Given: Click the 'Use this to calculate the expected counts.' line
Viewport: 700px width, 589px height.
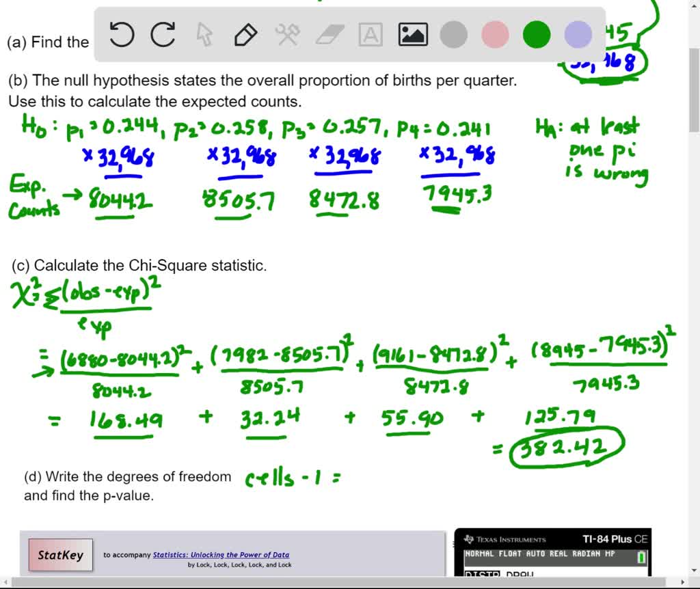Looking at the screenshot, I should pos(155,101).
